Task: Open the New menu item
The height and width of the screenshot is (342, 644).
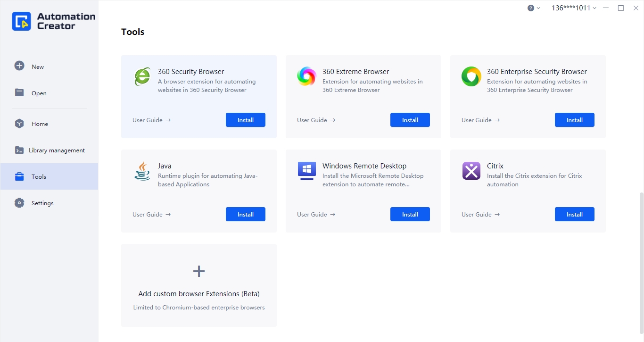Action: (49, 67)
